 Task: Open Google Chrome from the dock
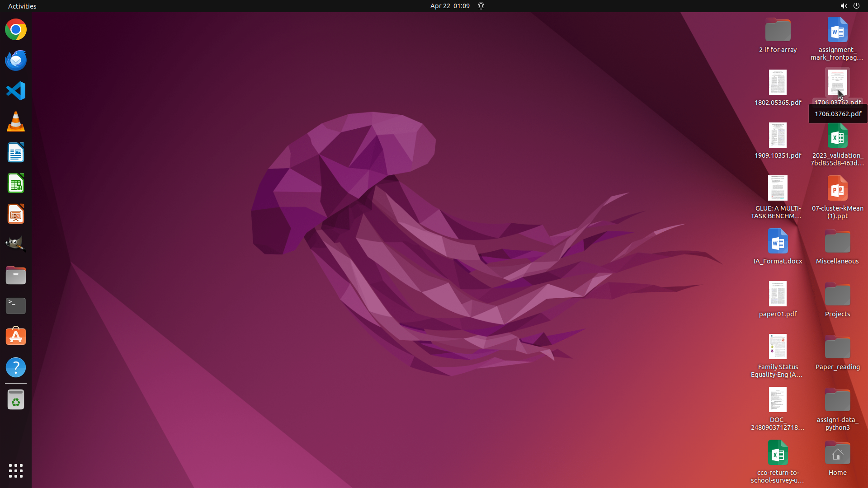click(x=16, y=30)
